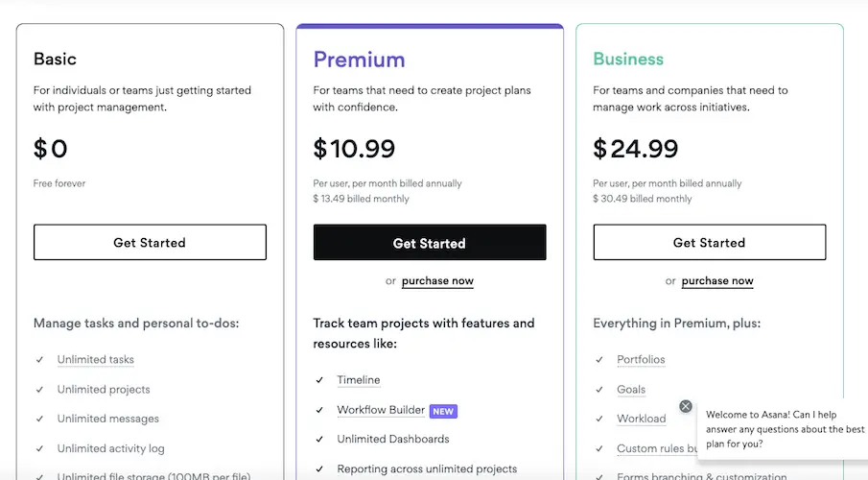Open the Workload feature link
Image resolution: width=868 pixels, height=480 pixels.
pos(641,419)
